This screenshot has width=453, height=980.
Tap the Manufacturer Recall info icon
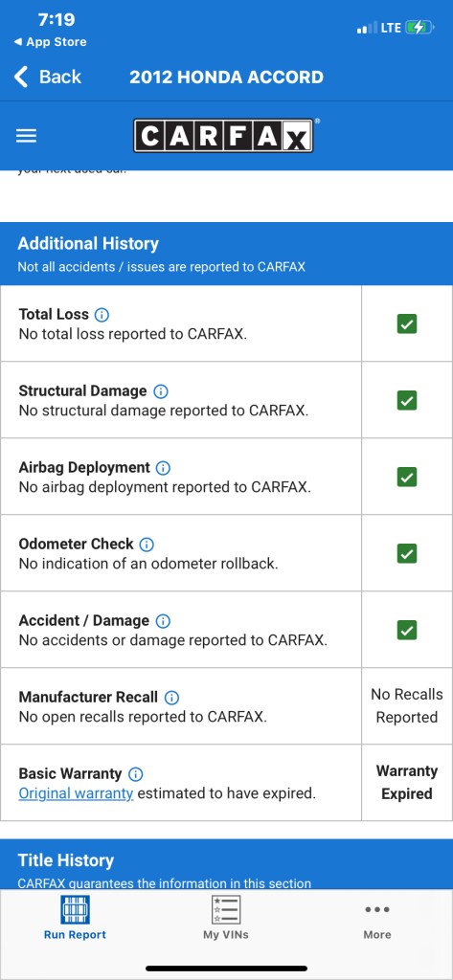171,698
